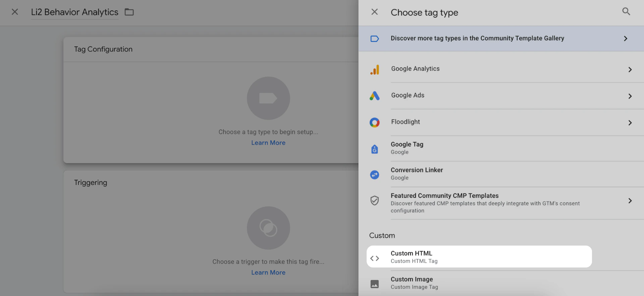Open search in Choose tag type panel
This screenshot has height=296, width=644.
click(x=626, y=11)
